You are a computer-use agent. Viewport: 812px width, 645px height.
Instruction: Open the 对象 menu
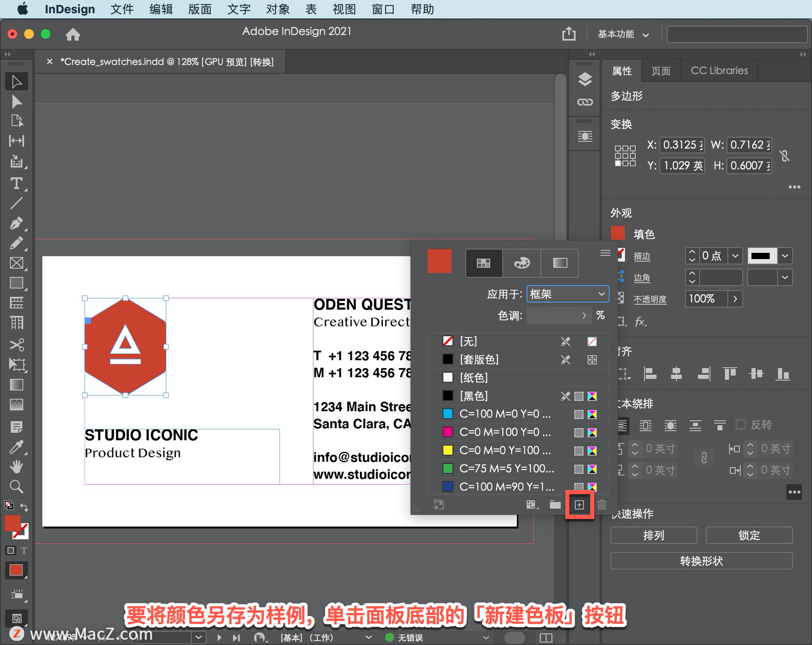pos(278,9)
